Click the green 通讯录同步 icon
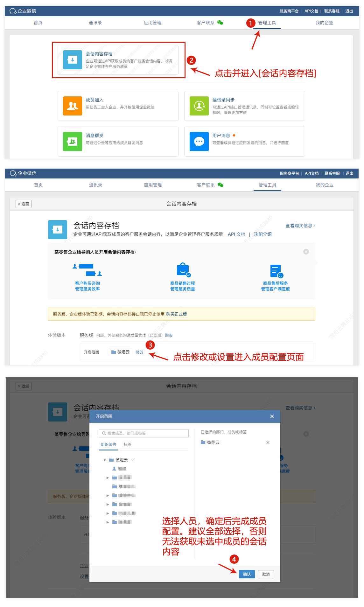 [199, 106]
